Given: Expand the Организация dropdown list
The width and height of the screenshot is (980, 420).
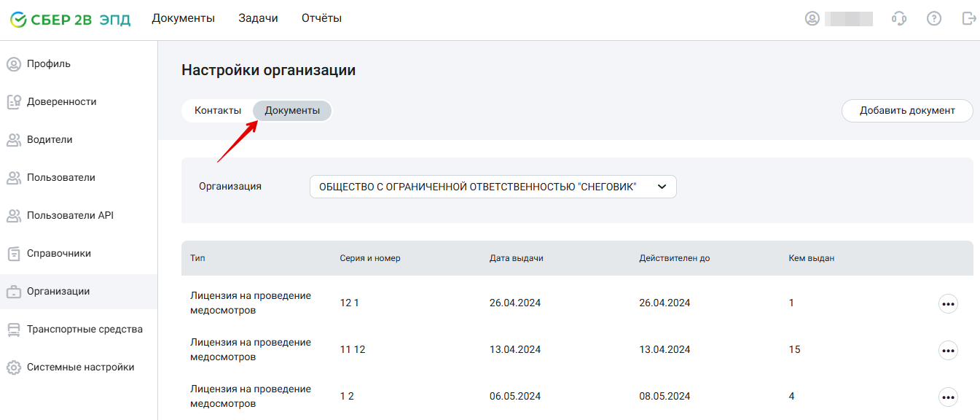Looking at the screenshot, I should pyautogui.click(x=493, y=187).
